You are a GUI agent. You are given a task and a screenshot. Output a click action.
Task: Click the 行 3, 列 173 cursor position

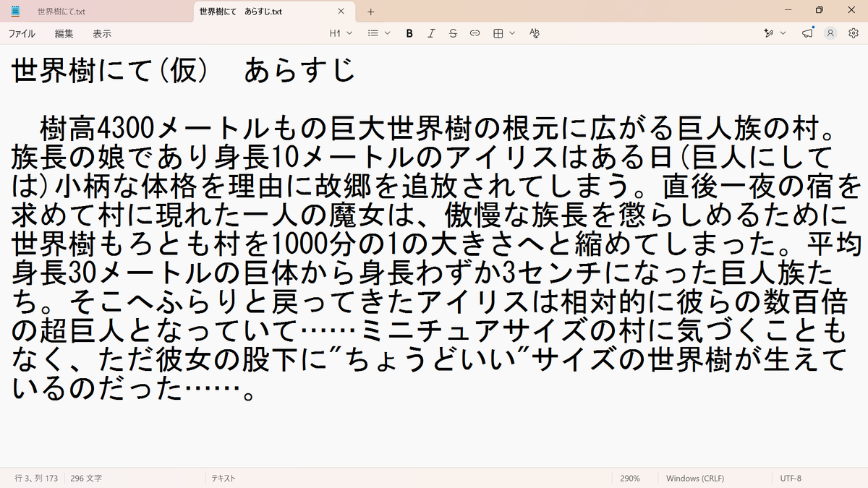36,479
